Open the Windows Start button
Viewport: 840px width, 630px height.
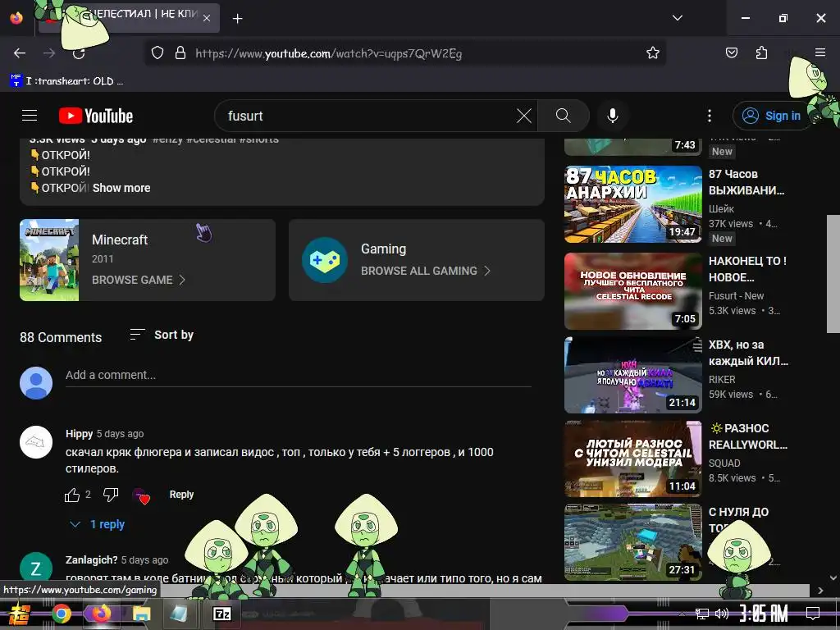pyautogui.click(x=18, y=614)
